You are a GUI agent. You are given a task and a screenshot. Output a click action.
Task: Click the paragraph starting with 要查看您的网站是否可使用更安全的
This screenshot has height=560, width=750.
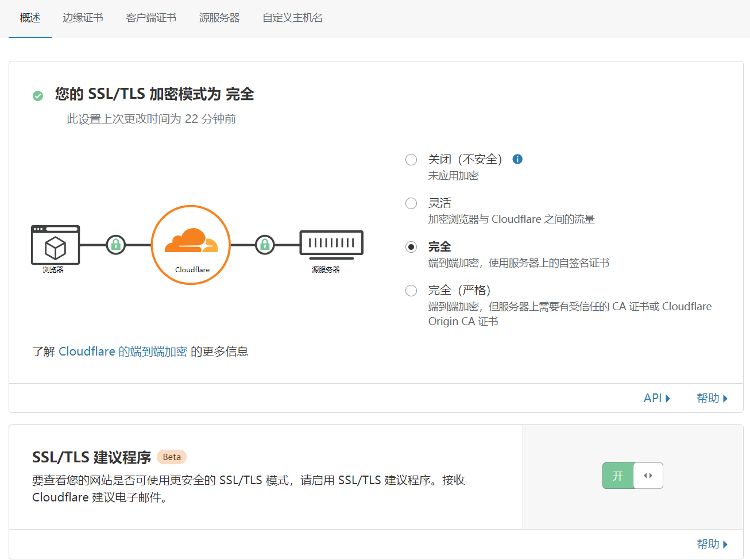[249, 489]
